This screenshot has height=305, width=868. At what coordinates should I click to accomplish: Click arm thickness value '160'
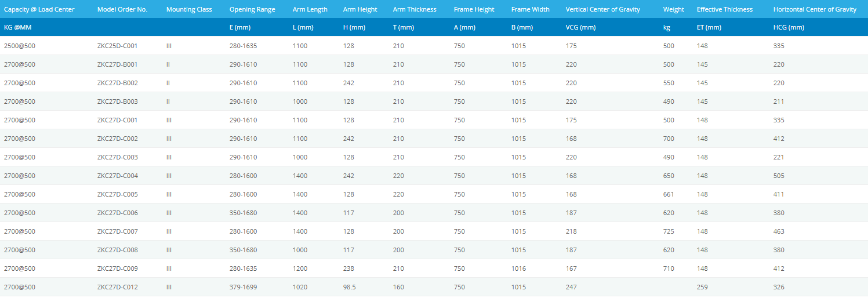[398, 287]
